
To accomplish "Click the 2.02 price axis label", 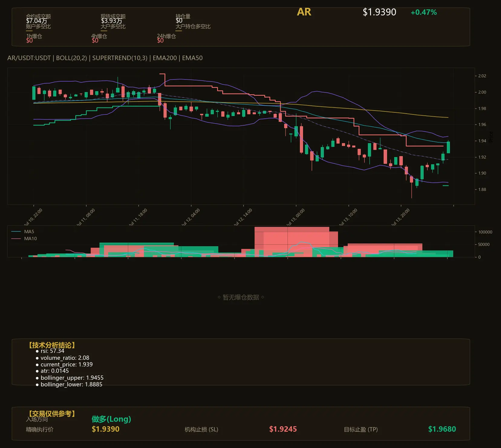I will click(482, 76).
